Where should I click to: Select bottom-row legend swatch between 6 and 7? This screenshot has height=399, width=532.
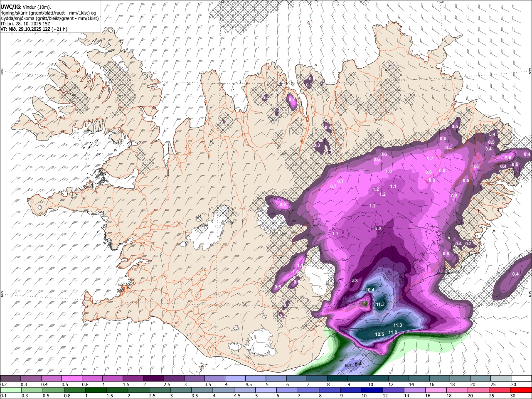[287, 390]
